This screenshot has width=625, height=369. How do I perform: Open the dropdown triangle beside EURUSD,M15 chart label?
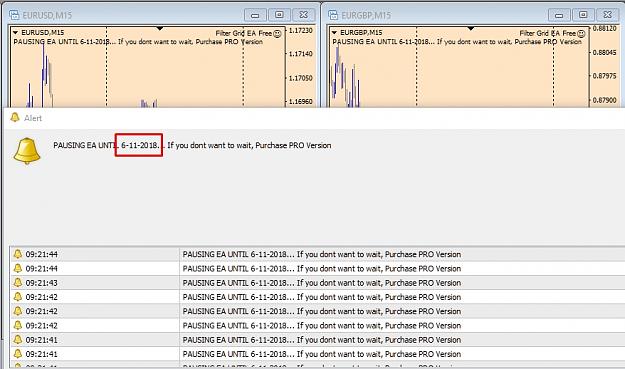(16, 33)
